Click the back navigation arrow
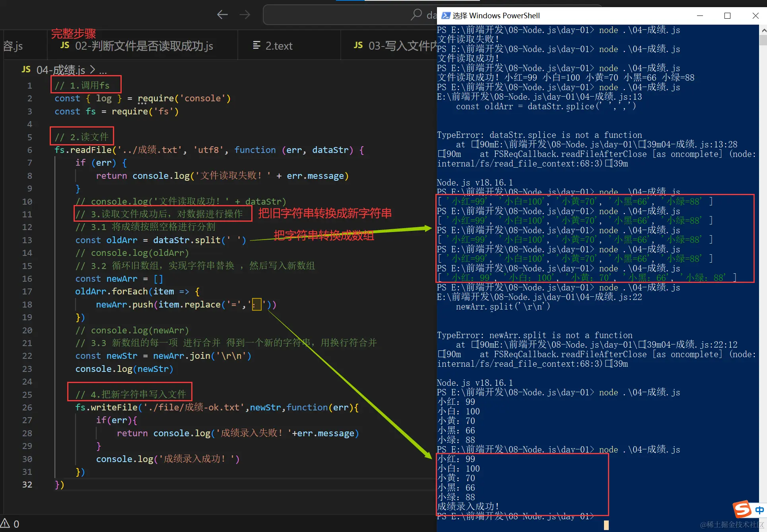Image resolution: width=767 pixels, height=532 pixels. (x=222, y=15)
